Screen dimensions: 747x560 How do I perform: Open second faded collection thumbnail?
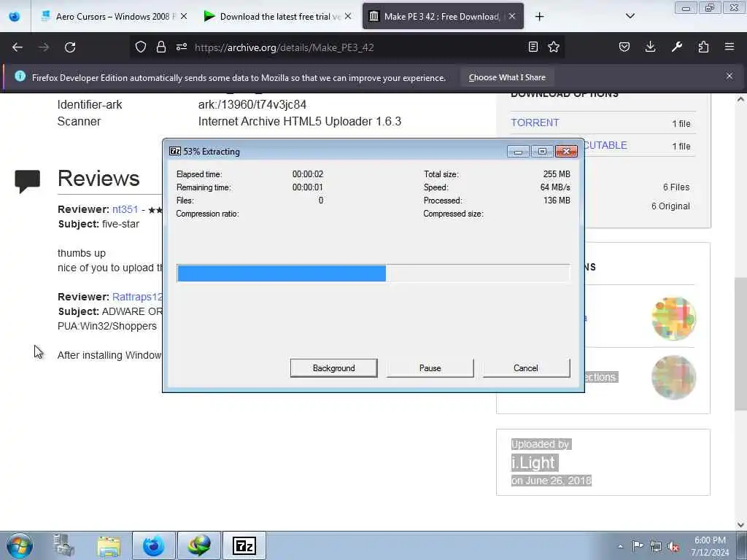673,377
